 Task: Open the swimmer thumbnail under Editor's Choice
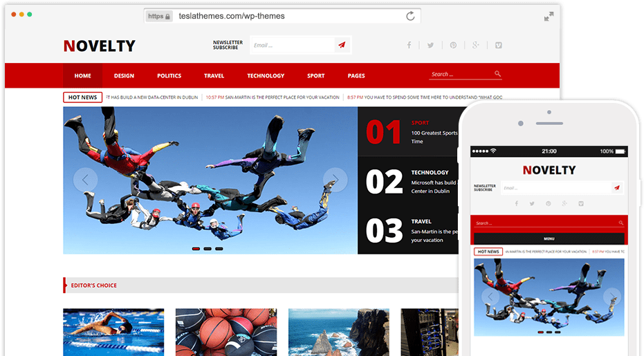tap(113, 332)
